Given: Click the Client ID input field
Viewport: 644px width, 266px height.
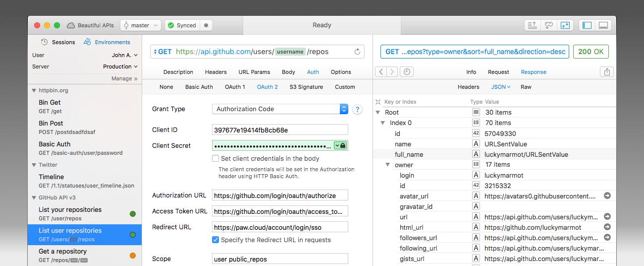Looking at the screenshot, I should point(280,130).
